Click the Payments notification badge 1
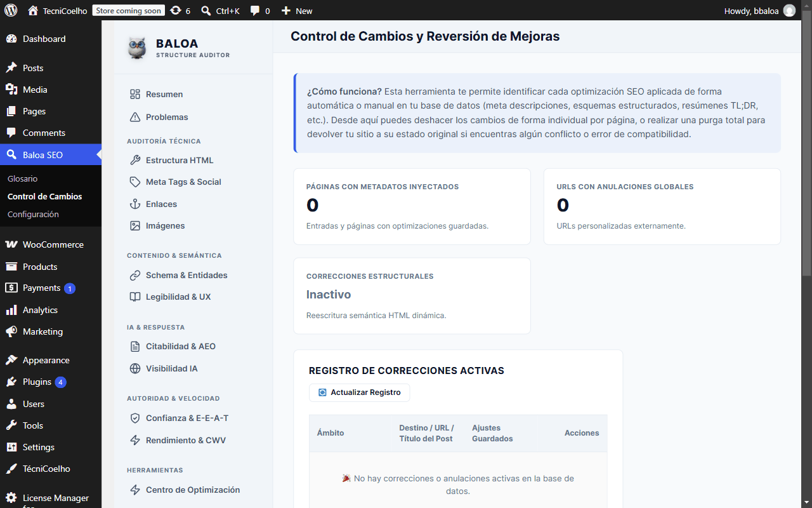The image size is (812, 508). (x=70, y=288)
